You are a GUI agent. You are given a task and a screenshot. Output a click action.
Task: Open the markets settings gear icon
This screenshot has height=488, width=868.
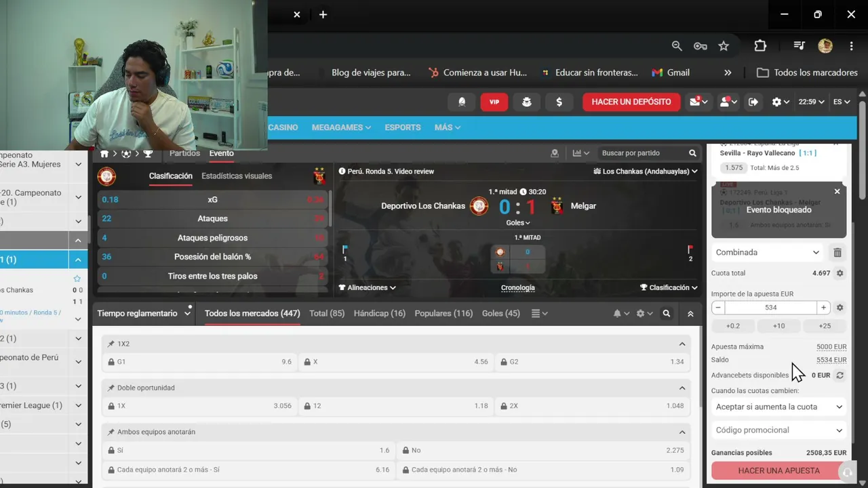[644, 314]
